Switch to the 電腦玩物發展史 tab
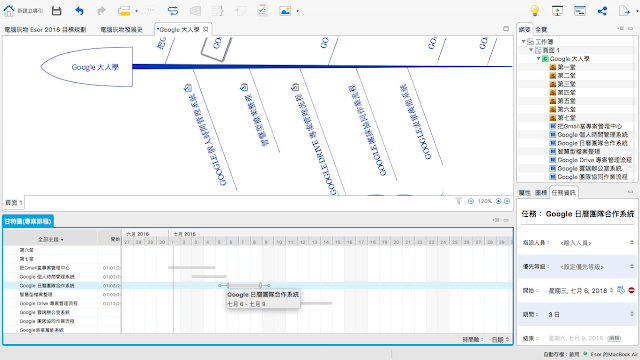This screenshot has height=360, width=640. pos(122,29)
